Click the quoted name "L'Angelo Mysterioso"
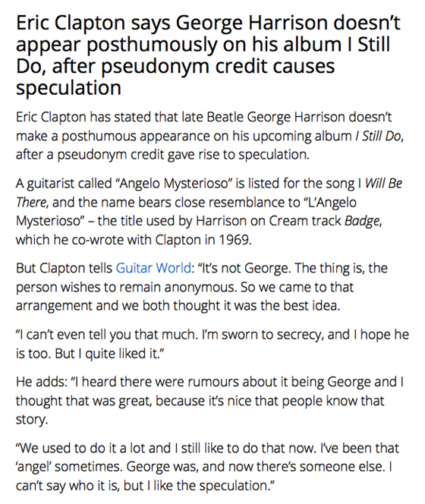The image size is (425, 504). coord(186,212)
